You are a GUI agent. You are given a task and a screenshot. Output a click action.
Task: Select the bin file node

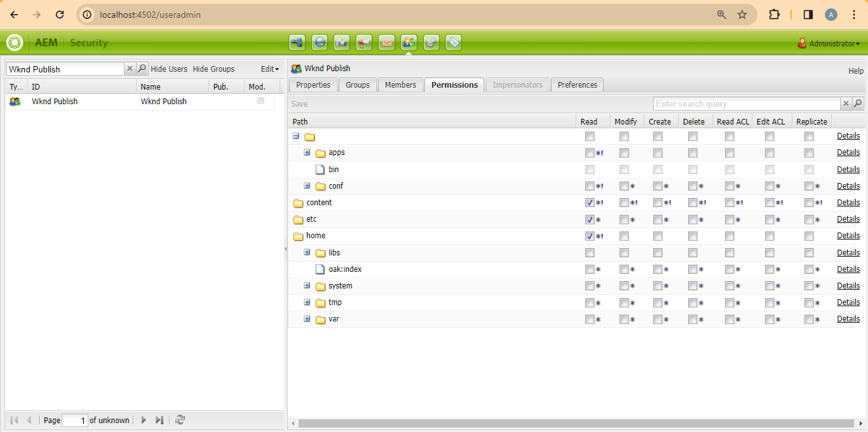click(334, 170)
